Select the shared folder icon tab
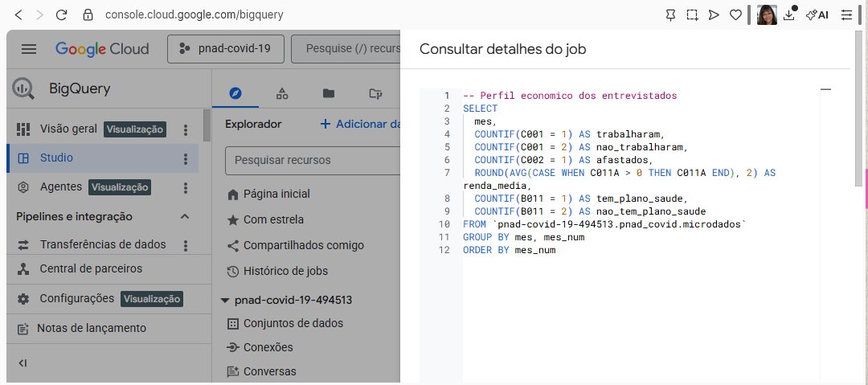 tap(375, 93)
